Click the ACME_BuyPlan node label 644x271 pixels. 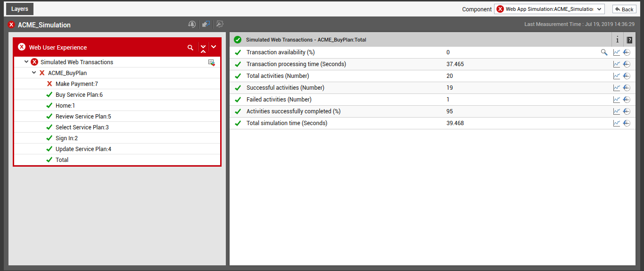(x=67, y=73)
